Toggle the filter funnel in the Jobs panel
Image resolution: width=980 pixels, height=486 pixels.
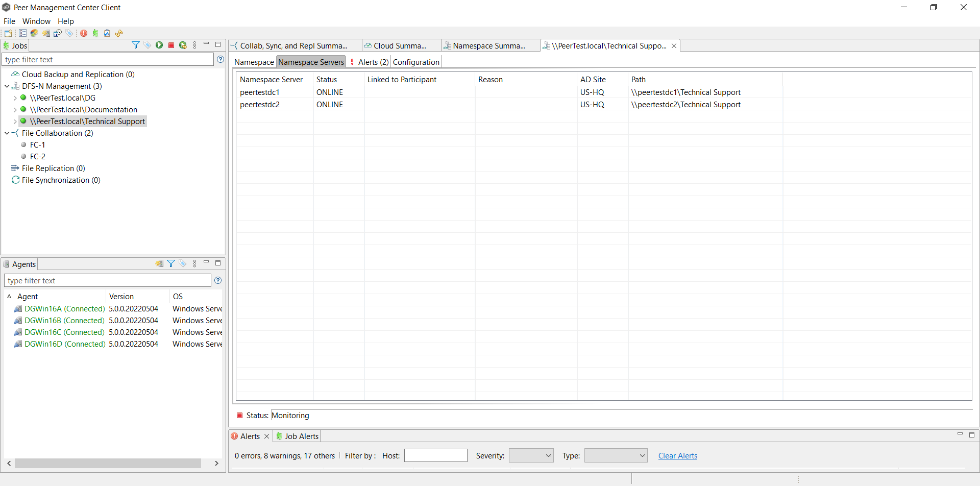(x=136, y=45)
